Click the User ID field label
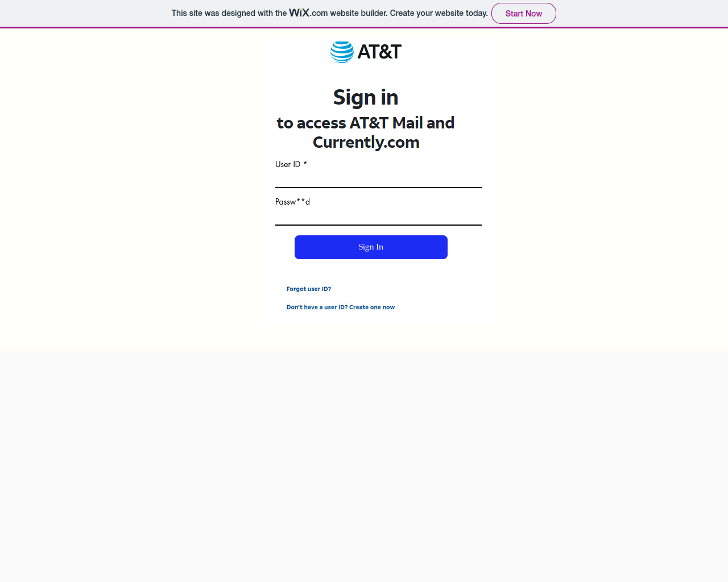 click(x=288, y=164)
